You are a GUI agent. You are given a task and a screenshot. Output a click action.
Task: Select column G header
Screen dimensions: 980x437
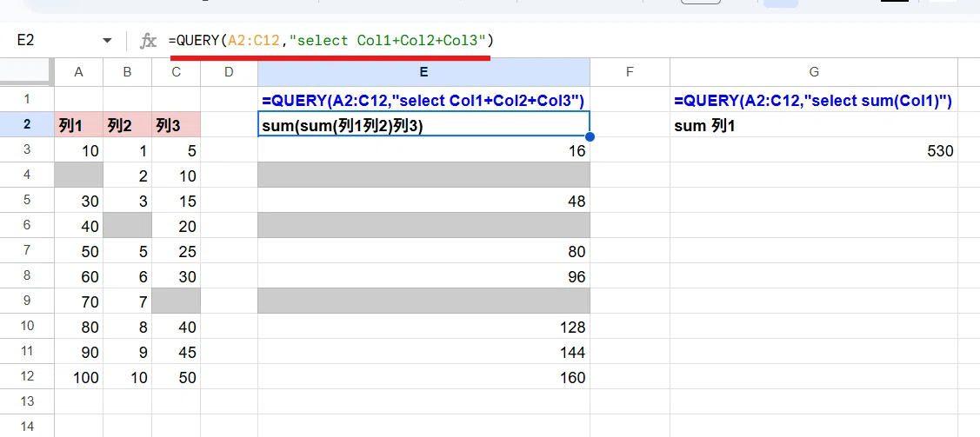(814, 72)
